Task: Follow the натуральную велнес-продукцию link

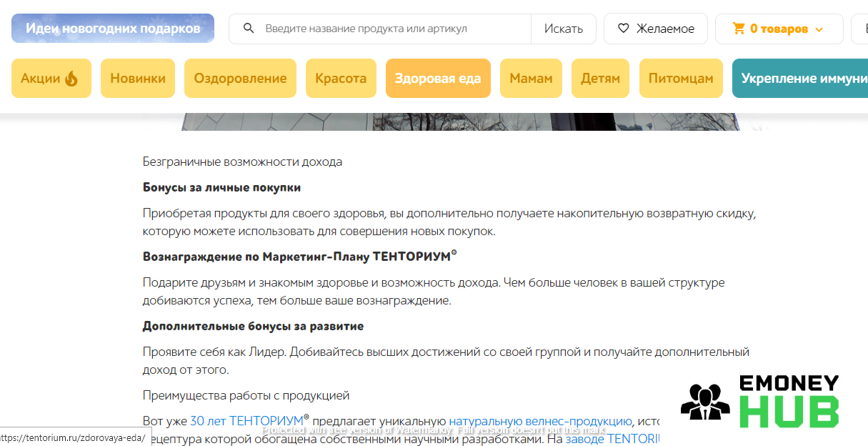Action: [x=540, y=421]
